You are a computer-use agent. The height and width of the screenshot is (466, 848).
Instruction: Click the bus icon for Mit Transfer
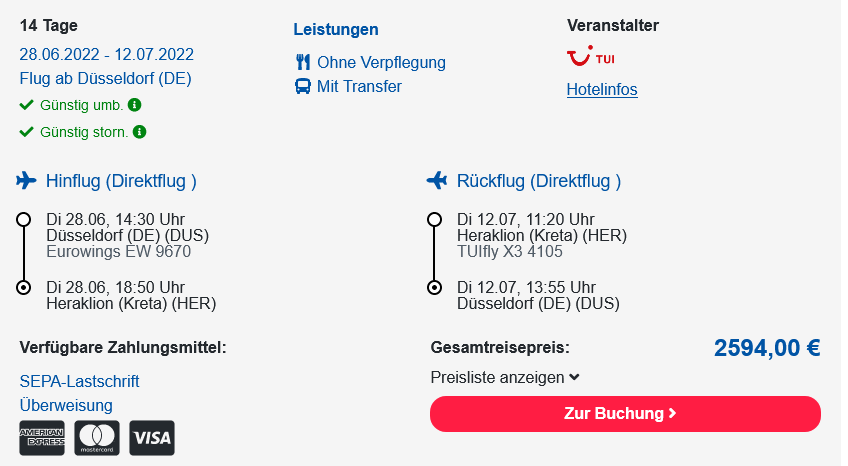point(303,86)
